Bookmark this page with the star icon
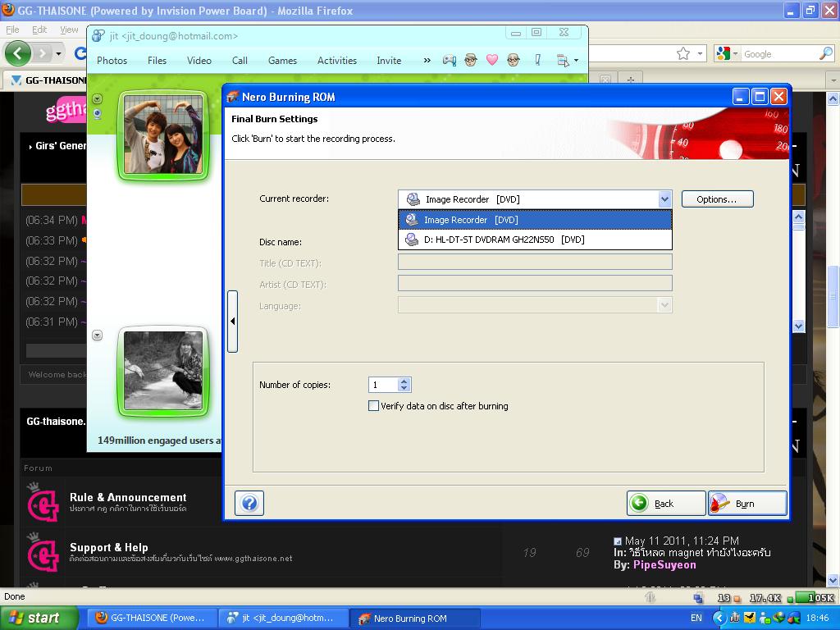The height and width of the screenshot is (630, 840). point(683,53)
